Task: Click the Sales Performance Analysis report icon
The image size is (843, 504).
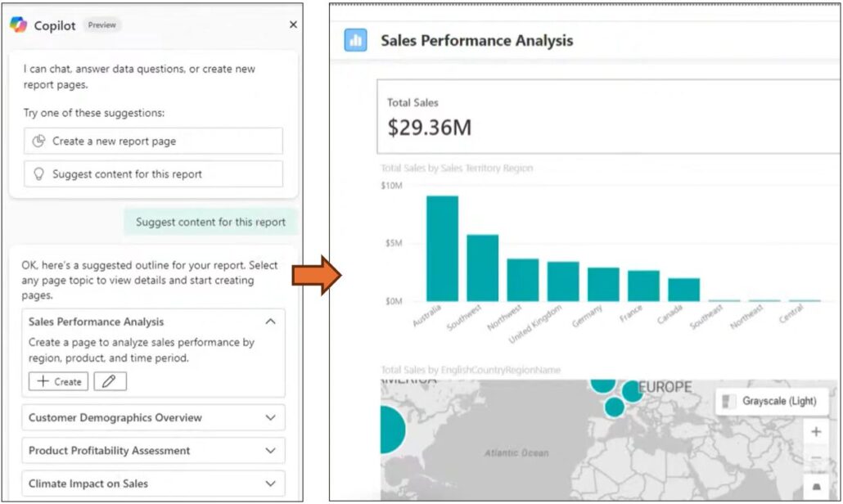Action: 356,40
